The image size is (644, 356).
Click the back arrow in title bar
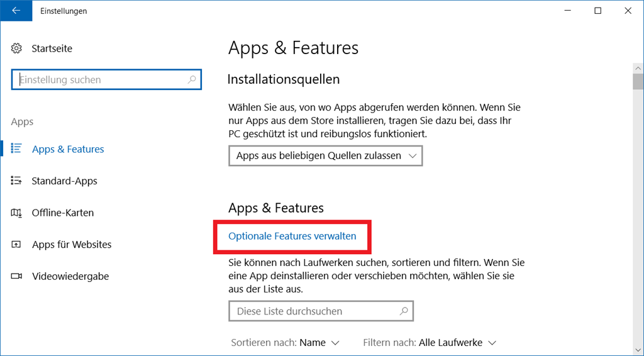(x=16, y=11)
